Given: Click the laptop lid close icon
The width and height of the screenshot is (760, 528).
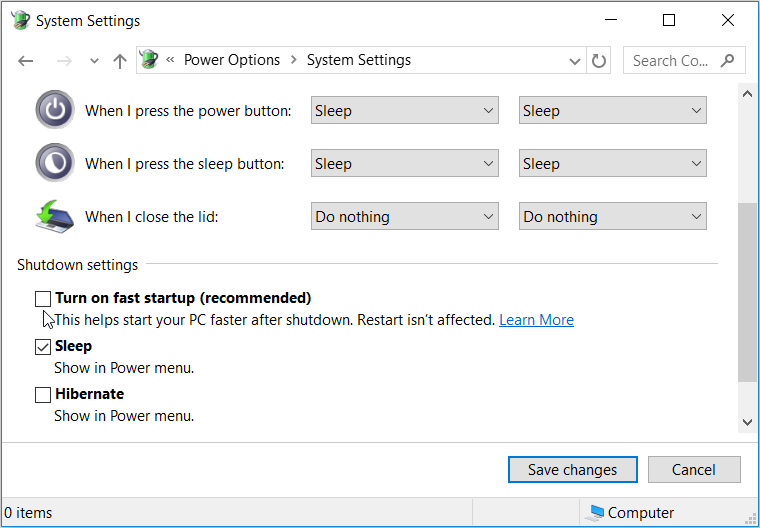Looking at the screenshot, I should point(55,216).
